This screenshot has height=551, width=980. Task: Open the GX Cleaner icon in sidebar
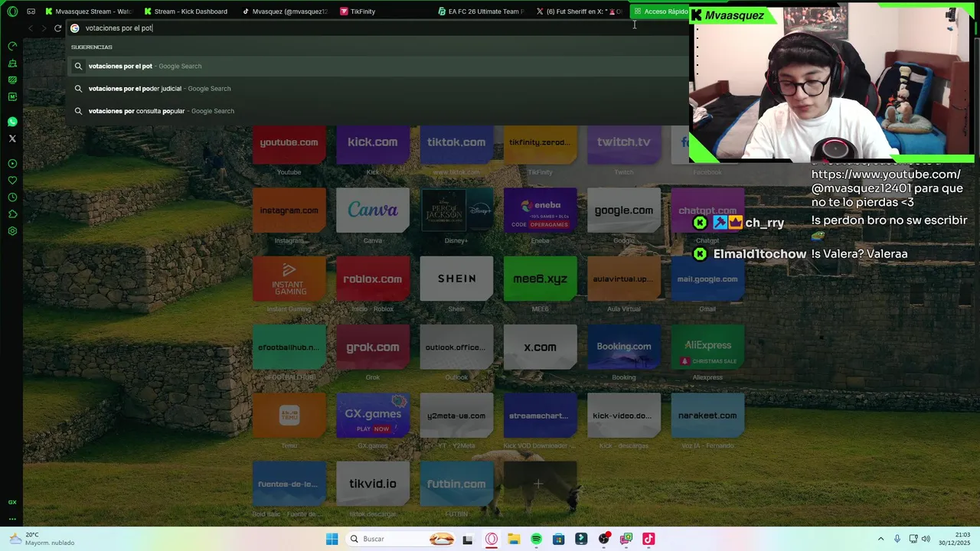point(12,63)
